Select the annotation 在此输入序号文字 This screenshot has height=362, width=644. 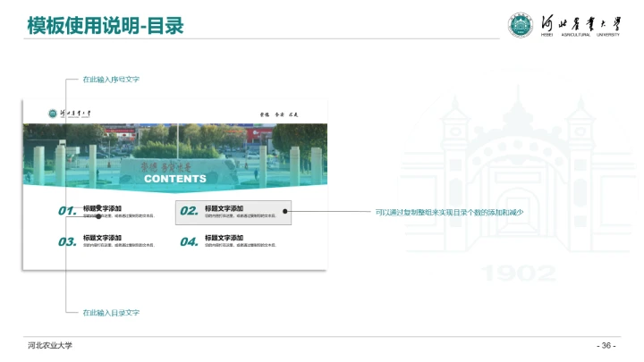pos(111,80)
